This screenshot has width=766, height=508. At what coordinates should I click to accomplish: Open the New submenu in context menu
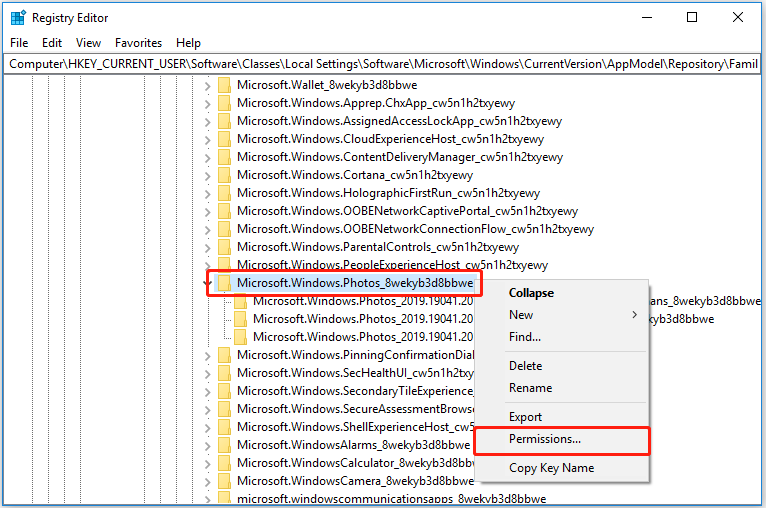point(562,315)
